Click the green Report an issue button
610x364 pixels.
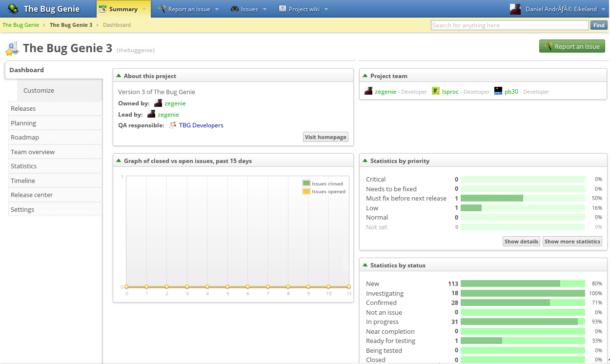tap(572, 46)
